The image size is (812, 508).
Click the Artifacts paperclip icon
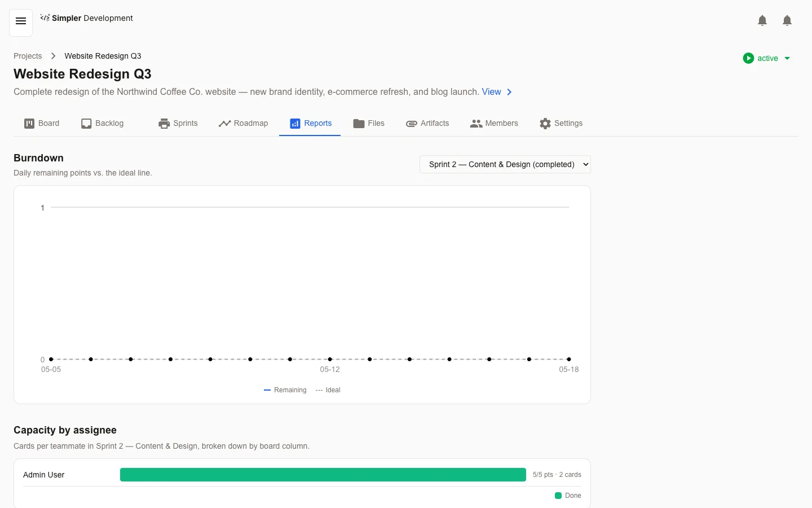pos(412,124)
